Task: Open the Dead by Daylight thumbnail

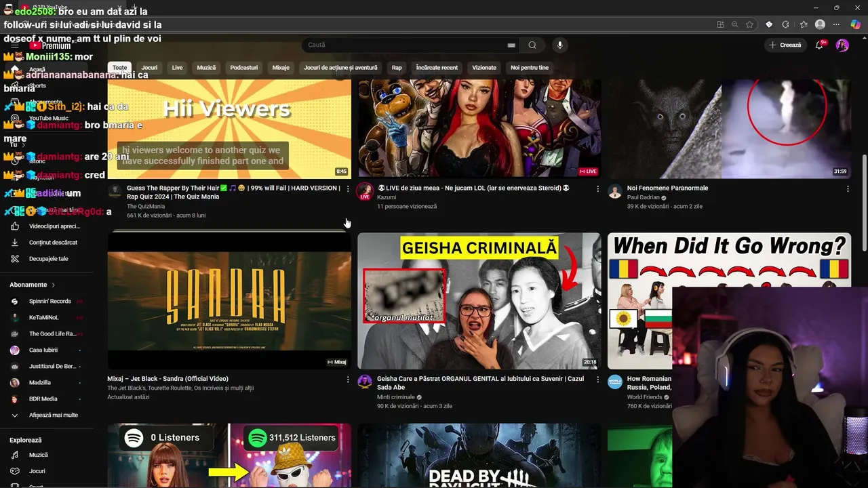Action: coord(479,455)
